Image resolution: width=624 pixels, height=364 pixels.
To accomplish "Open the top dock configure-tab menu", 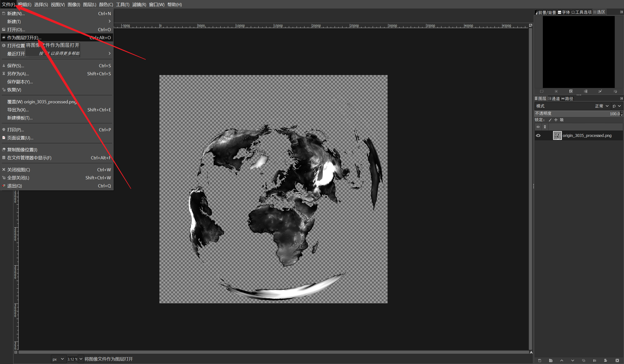I will (621, 12).
